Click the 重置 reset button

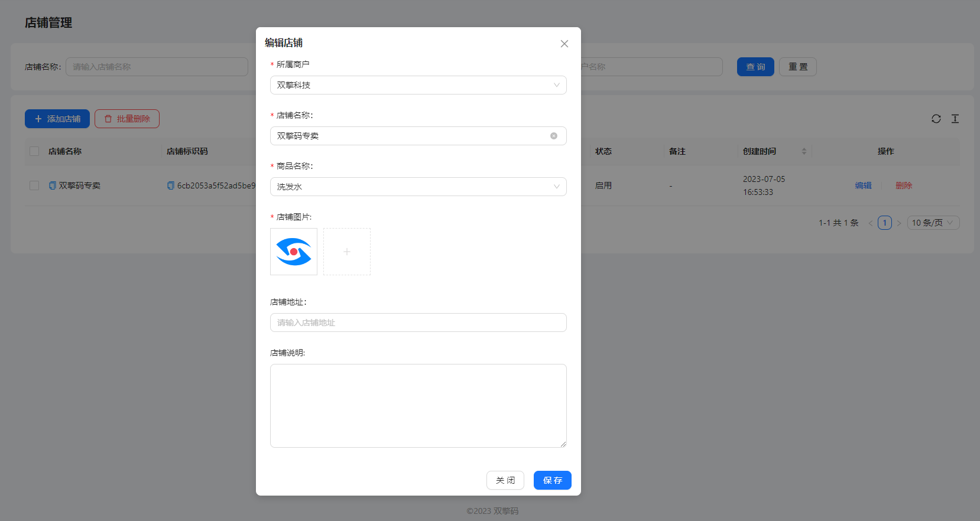pyautogui.click(x=798, y=67)
